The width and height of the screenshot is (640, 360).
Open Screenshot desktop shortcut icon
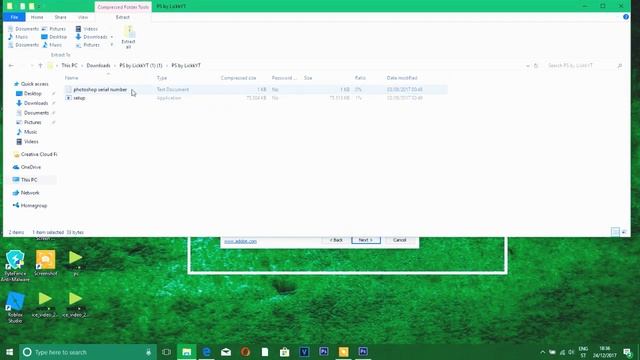(x=45, y=263)
